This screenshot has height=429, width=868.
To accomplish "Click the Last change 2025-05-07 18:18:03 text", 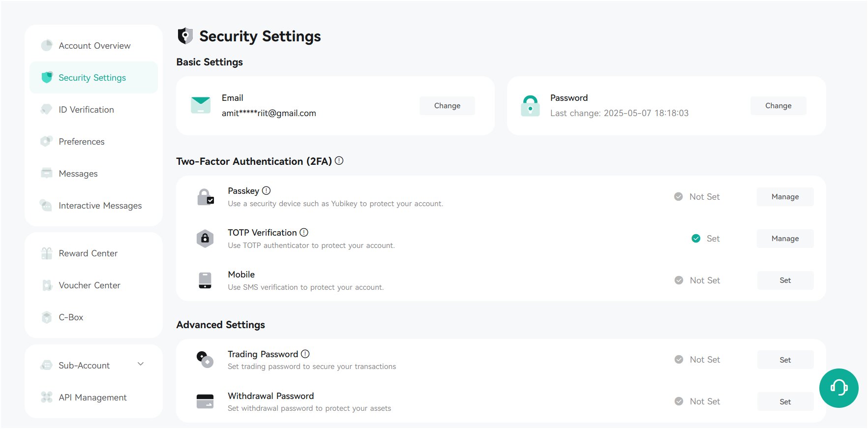I will [x=619, y=113].
